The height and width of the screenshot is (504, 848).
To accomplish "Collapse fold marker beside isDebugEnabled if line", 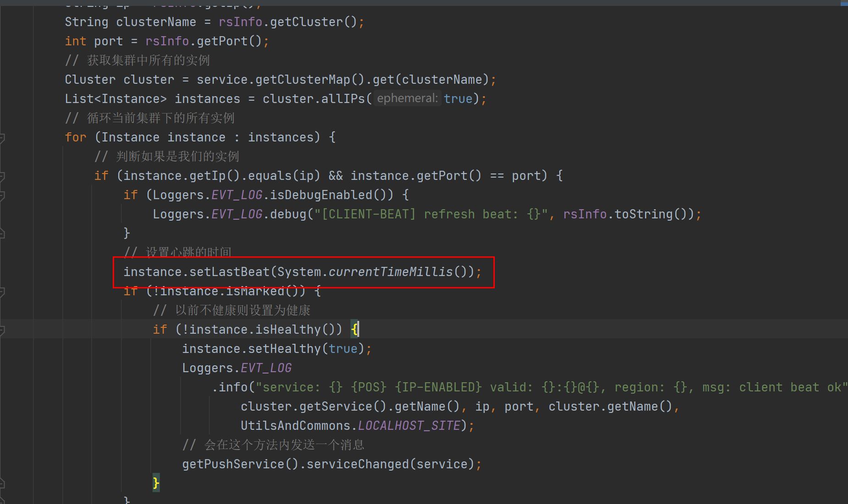I will (x=2, y=195).
